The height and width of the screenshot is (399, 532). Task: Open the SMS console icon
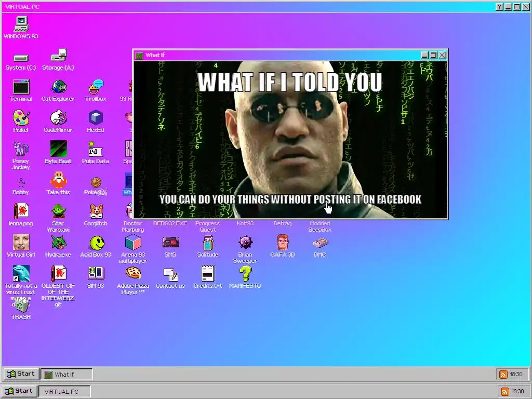pos(170,242)
